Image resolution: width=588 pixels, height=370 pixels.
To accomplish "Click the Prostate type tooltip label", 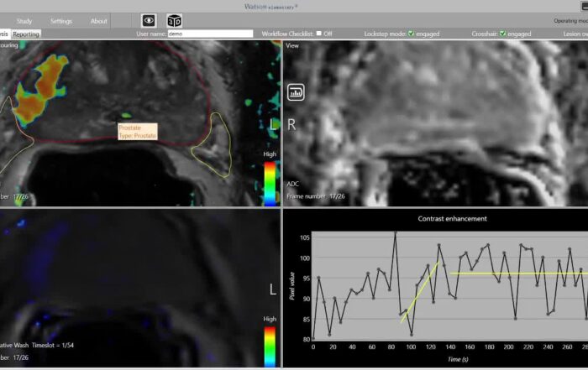I will [139, 131].
